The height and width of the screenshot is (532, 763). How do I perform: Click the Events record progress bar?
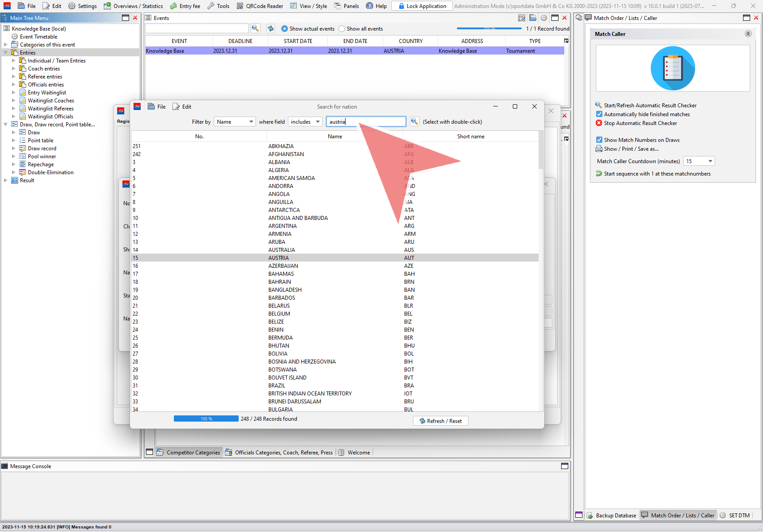[x=489, y=28]
